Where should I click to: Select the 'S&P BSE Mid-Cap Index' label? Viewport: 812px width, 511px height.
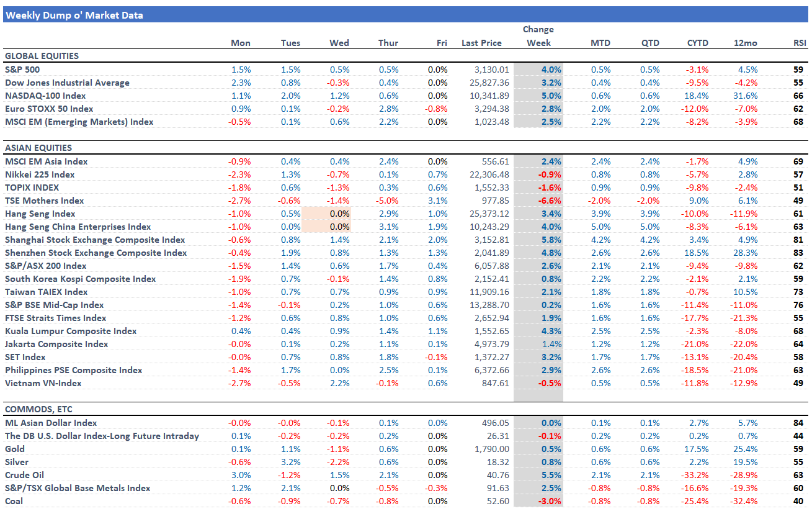tap(55, 305)
